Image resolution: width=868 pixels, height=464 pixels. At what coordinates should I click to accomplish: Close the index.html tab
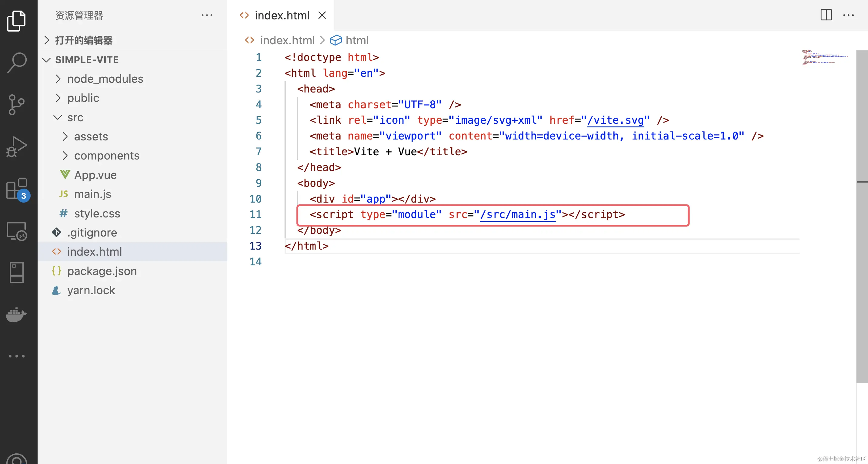(322, 15)
